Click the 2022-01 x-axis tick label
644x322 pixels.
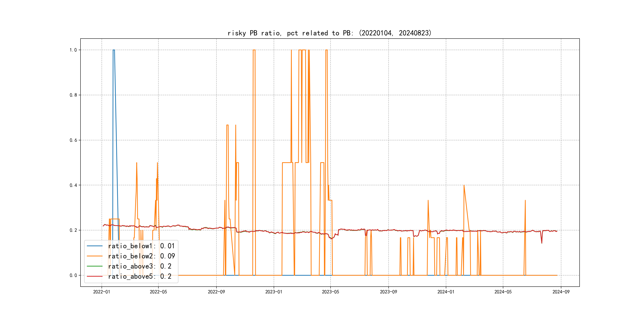pos(102,292)
